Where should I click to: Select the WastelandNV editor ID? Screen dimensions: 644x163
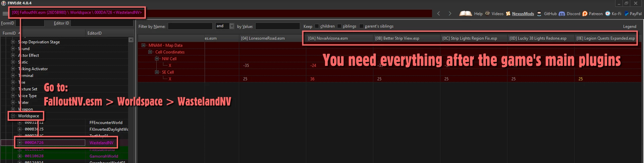101,143
